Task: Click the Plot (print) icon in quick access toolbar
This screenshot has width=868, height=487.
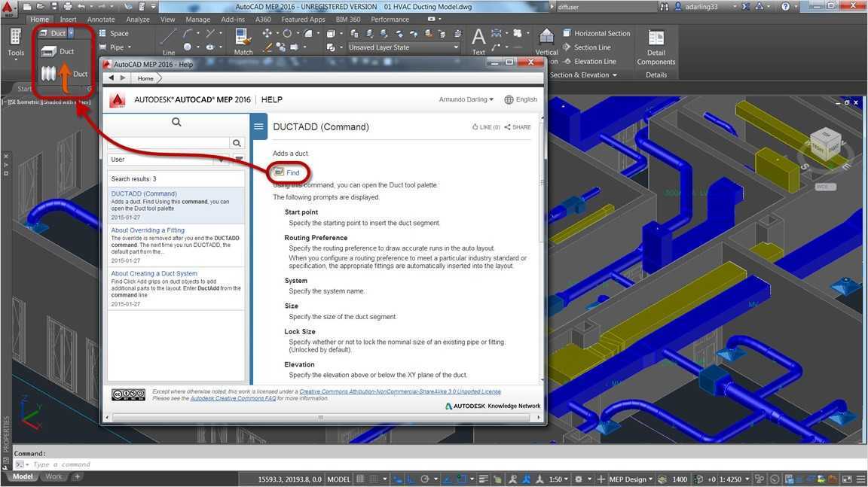Action: tap(68, 7)
